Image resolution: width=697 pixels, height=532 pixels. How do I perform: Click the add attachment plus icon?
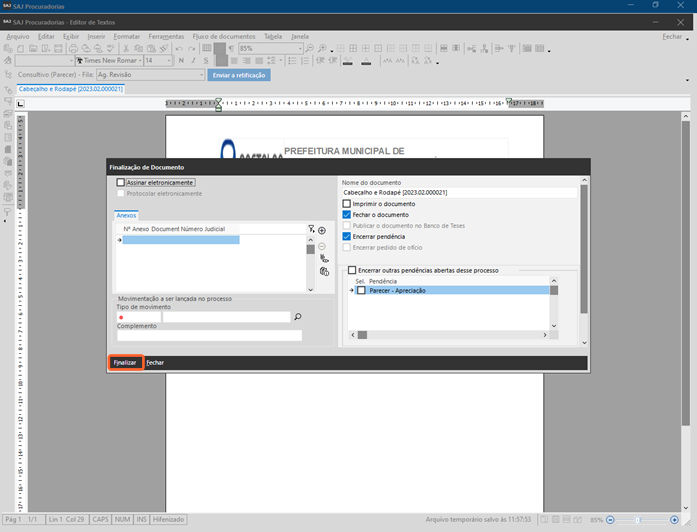coord(322,231)
